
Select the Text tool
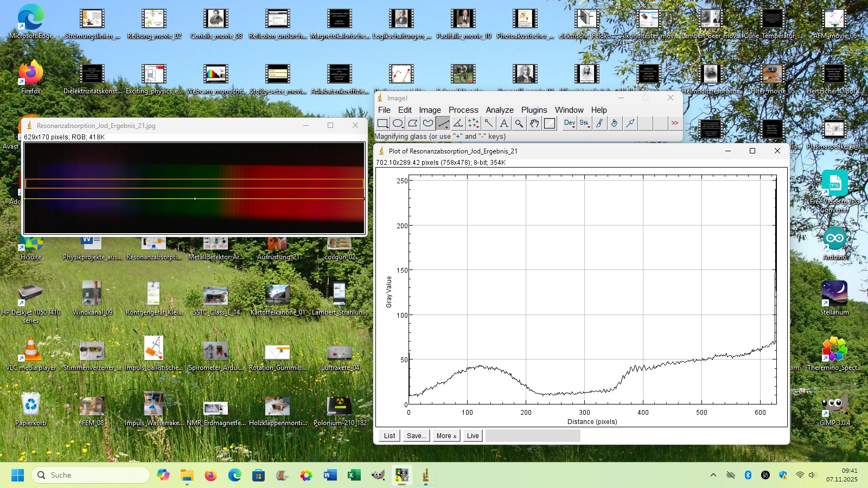click(504, 124)
